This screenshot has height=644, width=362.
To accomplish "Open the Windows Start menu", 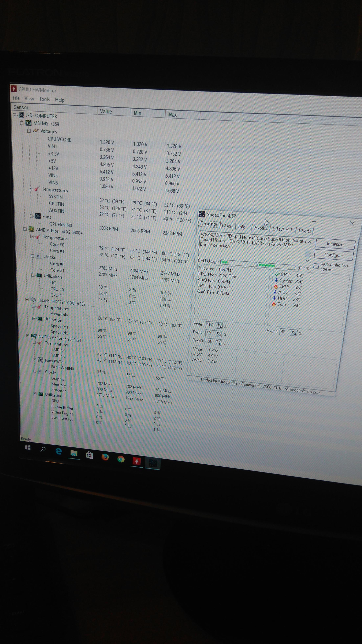I will (x=28, y=448).
